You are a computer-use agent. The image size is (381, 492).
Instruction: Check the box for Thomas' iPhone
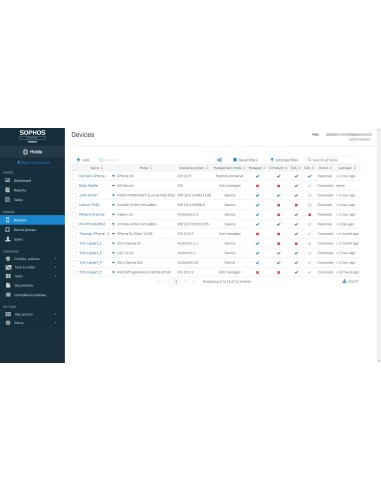tap(74, 234)
